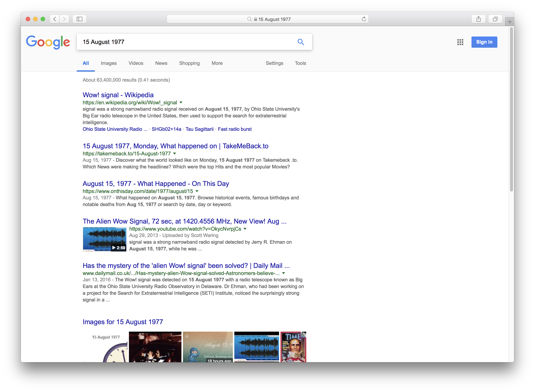Expand the arrow next to takemeback.to URL

[x=175, y=154]
